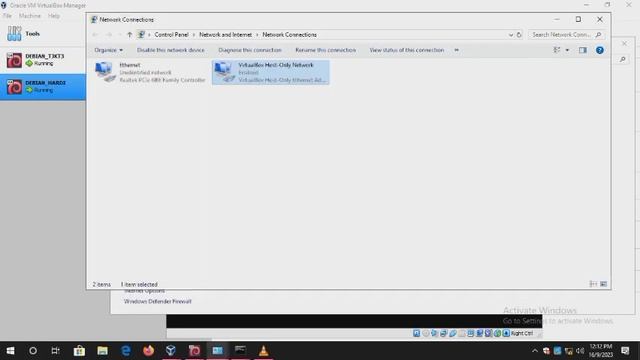Launch Microsoft Edge from taskbar
This screenshot has height=360, width=640.
[x=126, y=351]
